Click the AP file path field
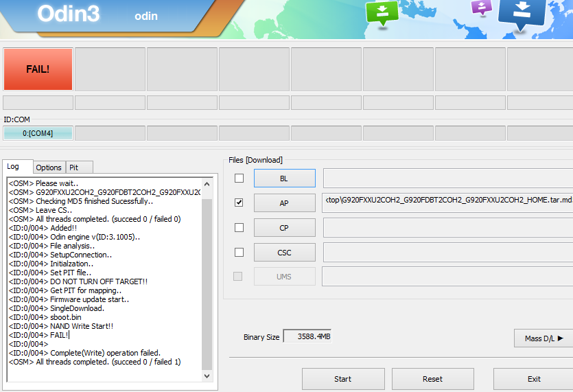This screenshot has width=573, height=392. [448, 203]
